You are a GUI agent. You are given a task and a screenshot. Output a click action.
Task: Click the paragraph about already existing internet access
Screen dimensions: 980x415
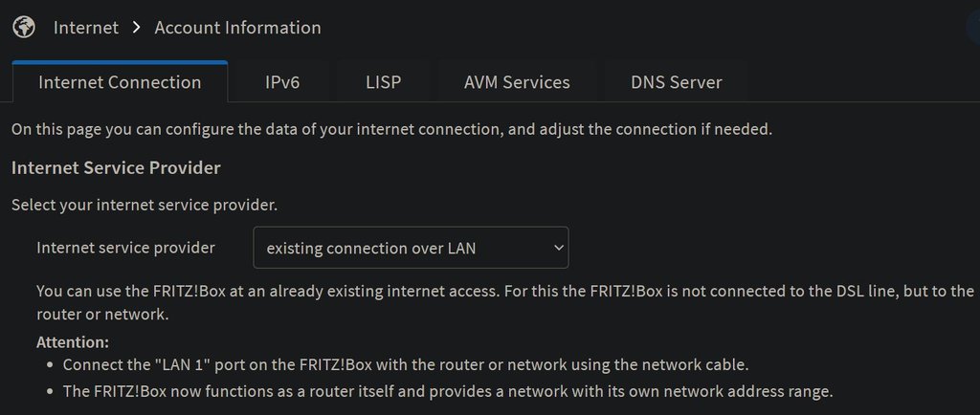(505, 303)
